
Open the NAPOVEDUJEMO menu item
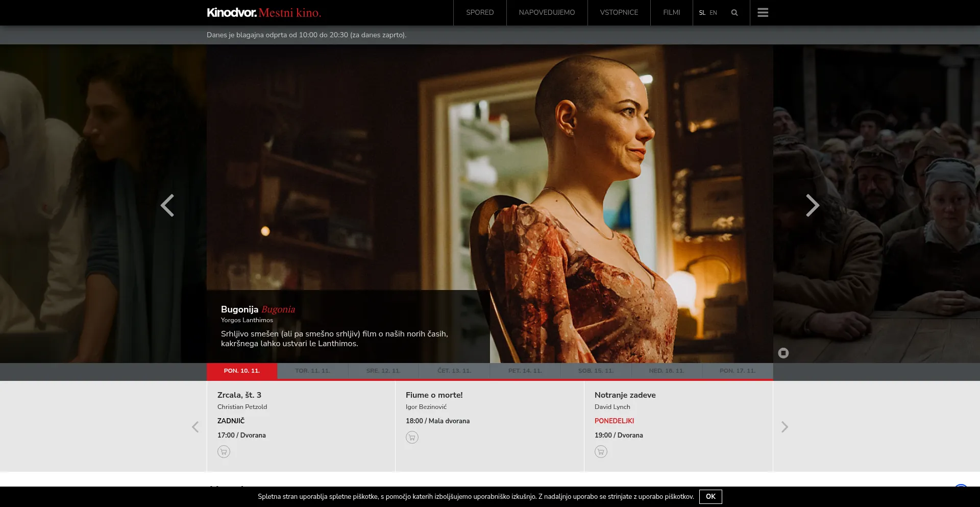pos(547,13)
